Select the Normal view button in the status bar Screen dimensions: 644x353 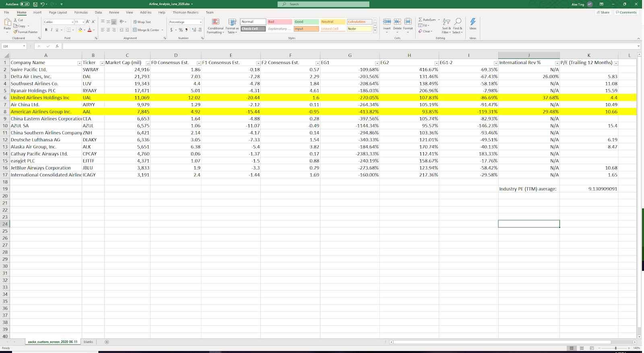click(x=571, y=348)
